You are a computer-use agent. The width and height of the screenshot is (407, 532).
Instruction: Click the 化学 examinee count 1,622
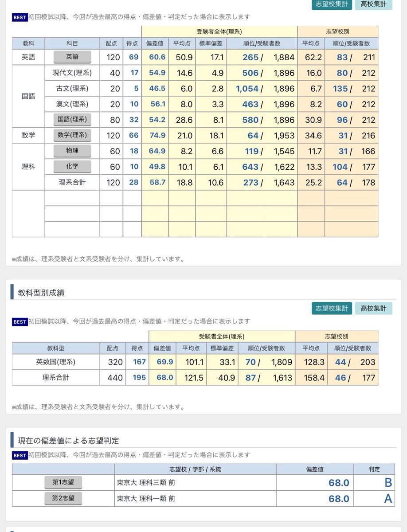pos(284,167)
